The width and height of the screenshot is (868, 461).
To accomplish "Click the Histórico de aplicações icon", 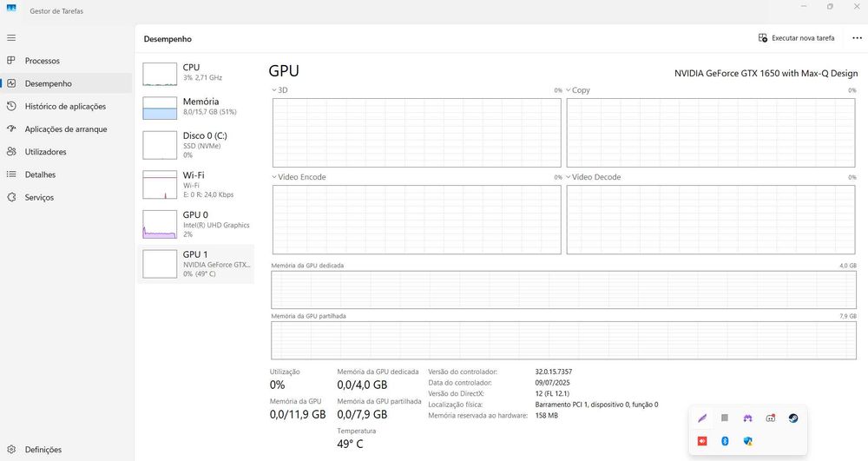I will pyautogui.click(x=11, y=106).
